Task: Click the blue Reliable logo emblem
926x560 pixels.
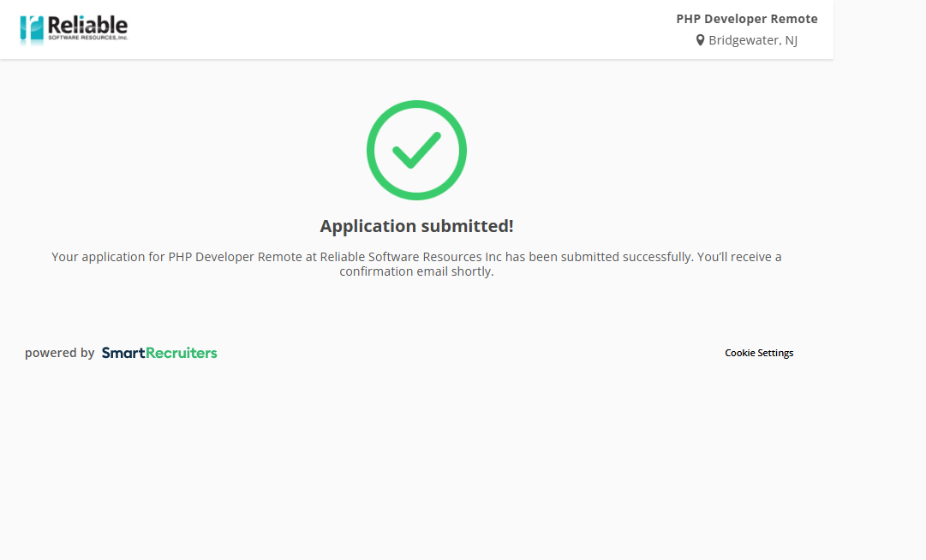Action: click(x=32, y=29)
